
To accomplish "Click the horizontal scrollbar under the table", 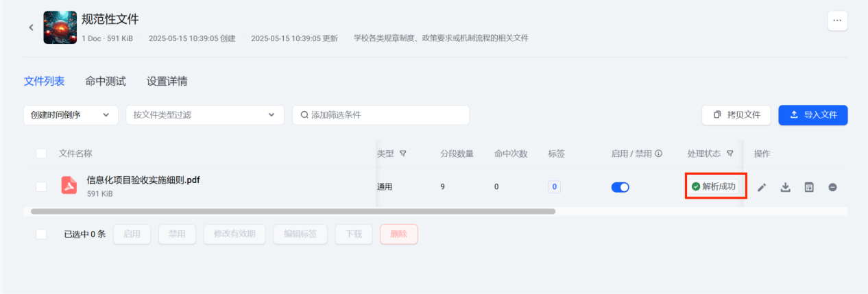I will coord(293,212).
